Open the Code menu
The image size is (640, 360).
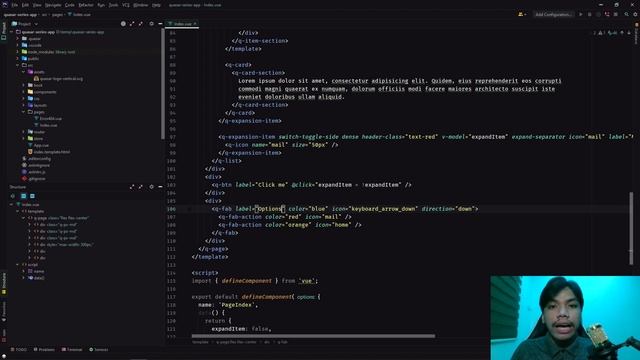[x=70, y=5]
